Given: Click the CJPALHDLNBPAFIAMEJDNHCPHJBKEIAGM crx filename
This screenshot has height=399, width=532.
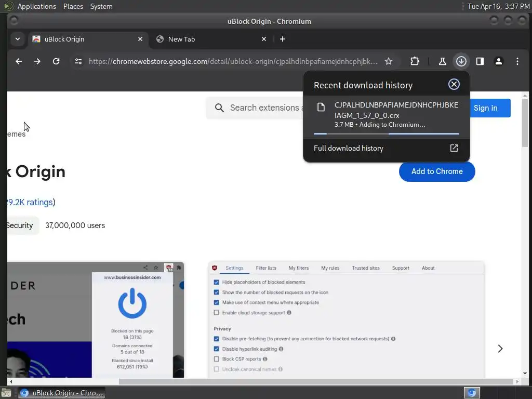Looking at the screenshot, I should coord(396,110).
